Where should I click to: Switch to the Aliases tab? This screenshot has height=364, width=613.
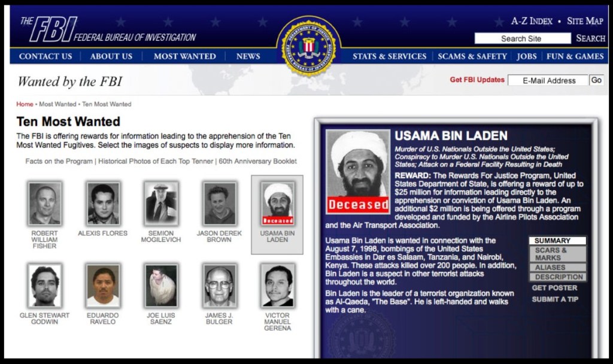point(557,268)
